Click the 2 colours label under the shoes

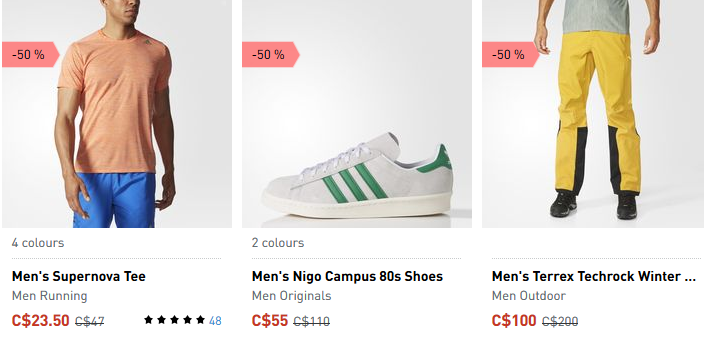coord(278,242)
